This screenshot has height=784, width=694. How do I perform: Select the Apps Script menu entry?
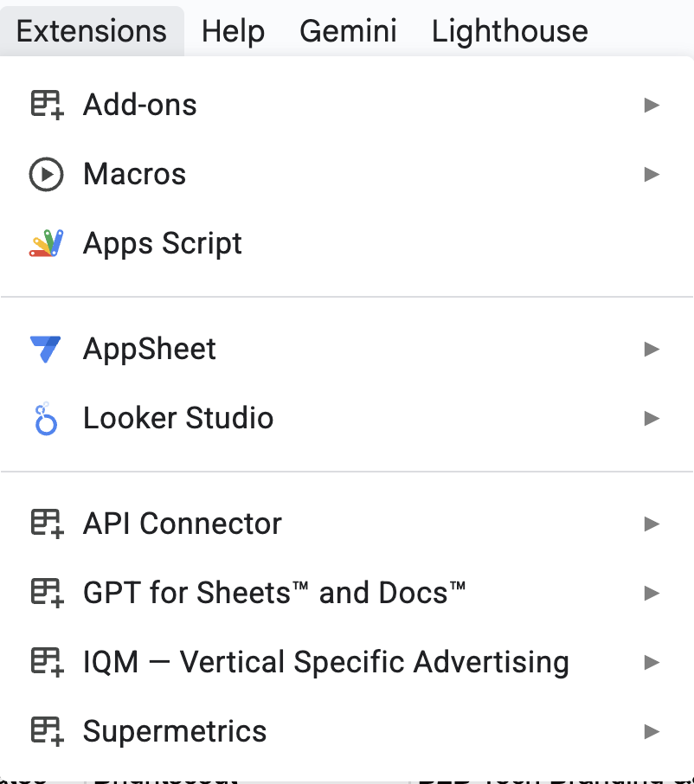point(163,243)
